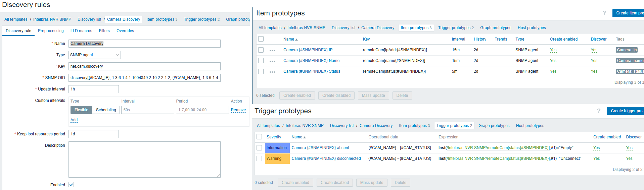644x190 pixels.
Task: Open the ellipsis menu for Camera Status item
Action: point(272,72)
